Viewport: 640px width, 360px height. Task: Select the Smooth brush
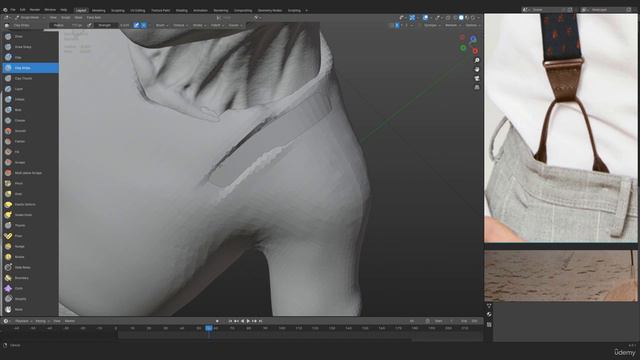coord(30,131)
